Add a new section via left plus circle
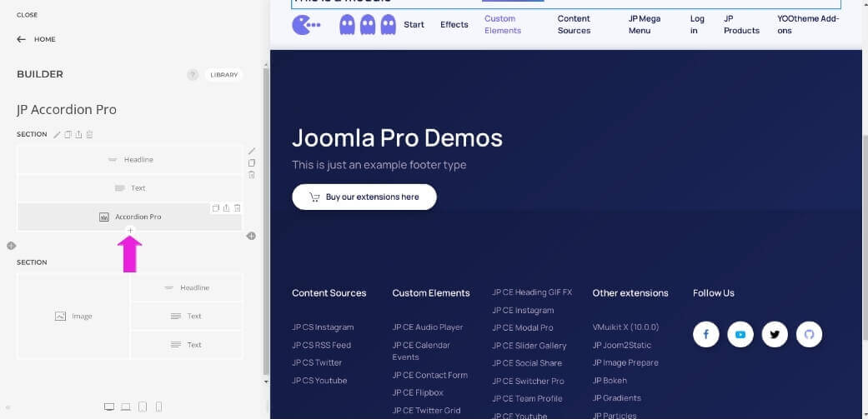 (x=11, y=246)
